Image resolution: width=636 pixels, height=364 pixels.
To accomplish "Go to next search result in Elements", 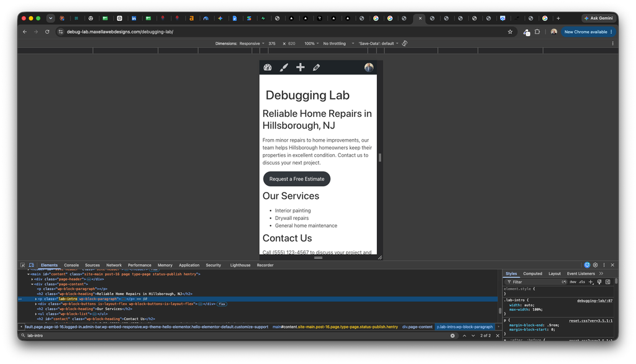I will [x=473, y=335].
